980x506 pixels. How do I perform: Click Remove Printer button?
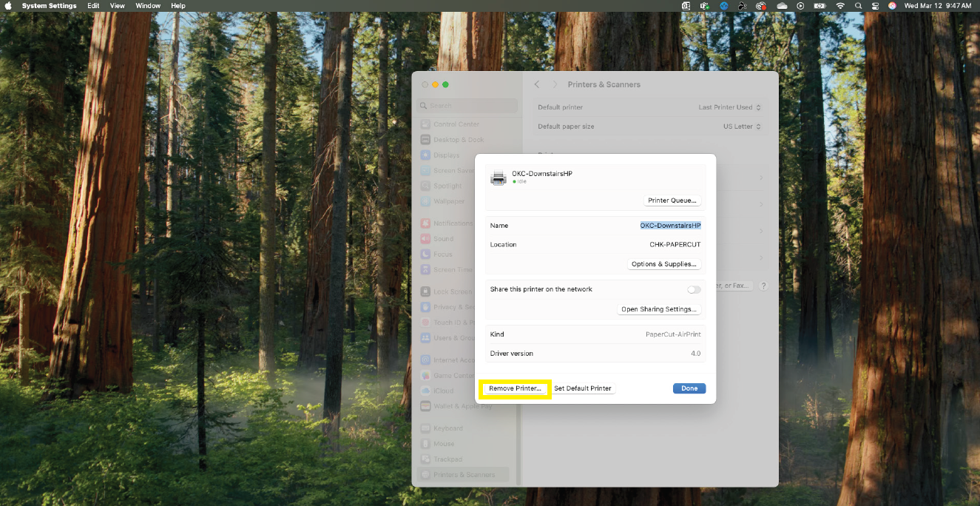pyautogui.click(x=515, y=388)
